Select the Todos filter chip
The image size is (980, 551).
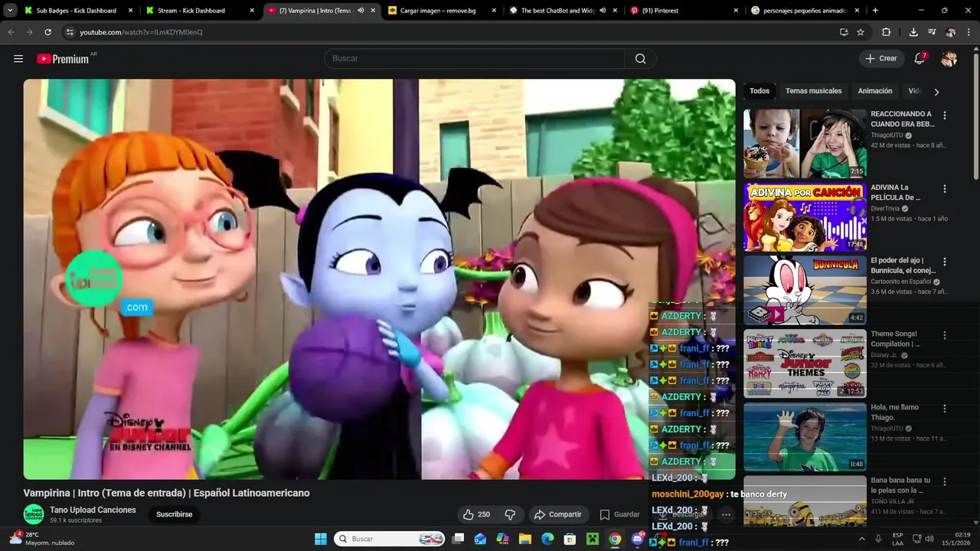click(759, 91)
